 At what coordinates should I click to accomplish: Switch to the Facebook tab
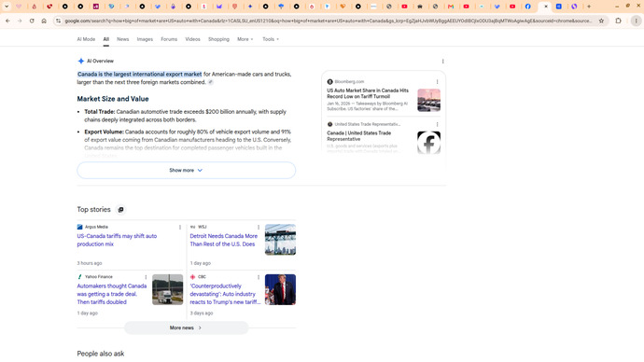(x=527, y=7)
